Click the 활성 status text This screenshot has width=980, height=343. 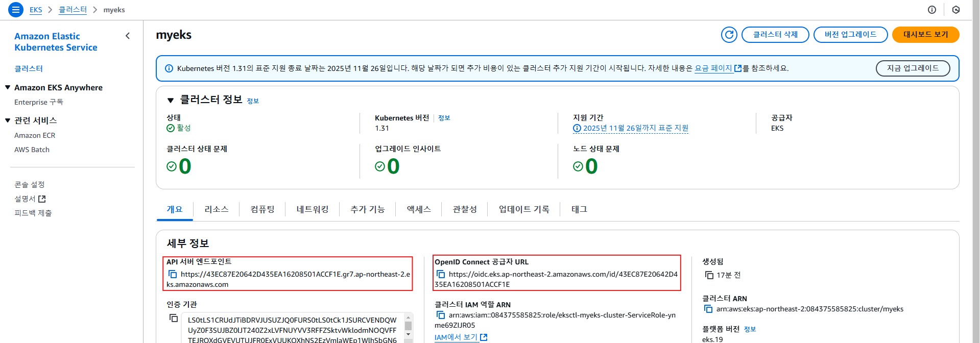(184, 128)
